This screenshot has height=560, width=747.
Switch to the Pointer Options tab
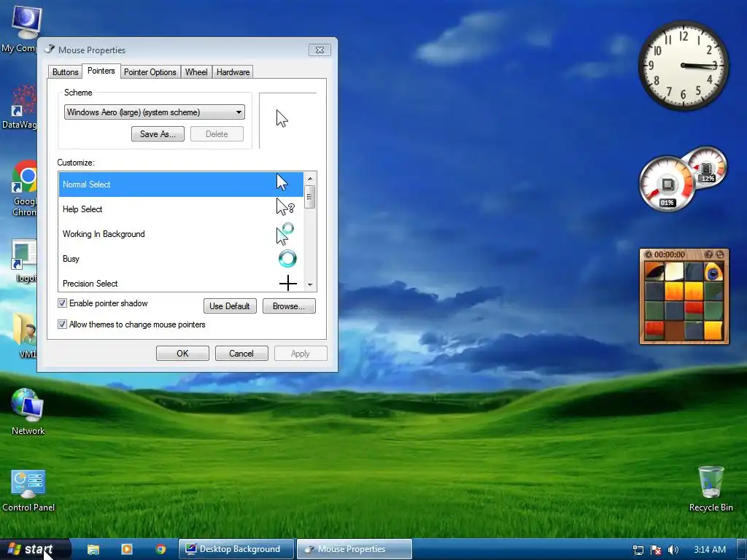click(x=150, y=72)
